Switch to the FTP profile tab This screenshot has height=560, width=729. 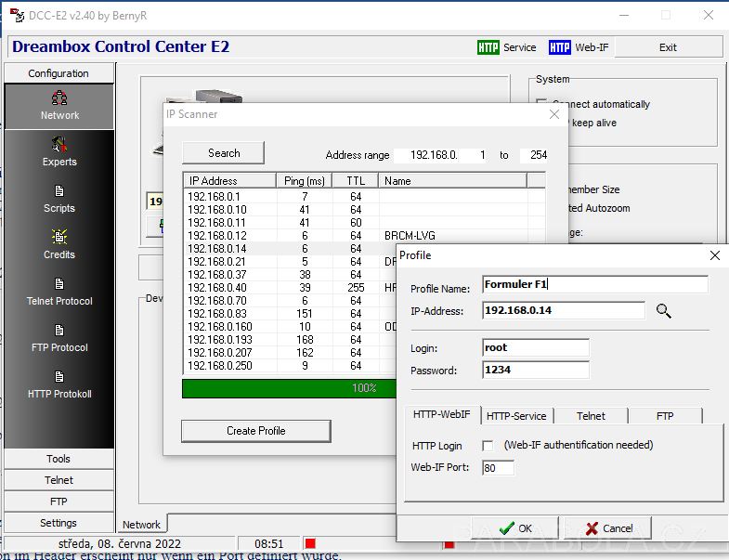pyautogui.click(x=665, y=416)
